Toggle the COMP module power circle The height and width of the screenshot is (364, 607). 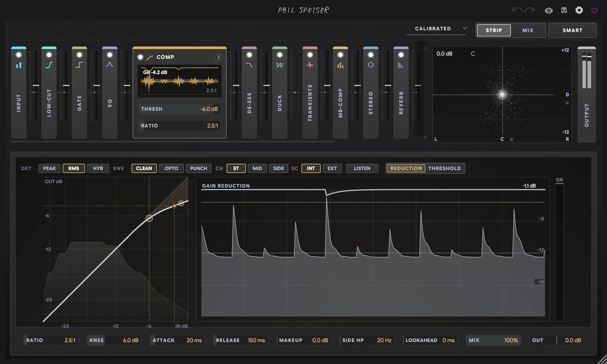(x=141, y=57)
